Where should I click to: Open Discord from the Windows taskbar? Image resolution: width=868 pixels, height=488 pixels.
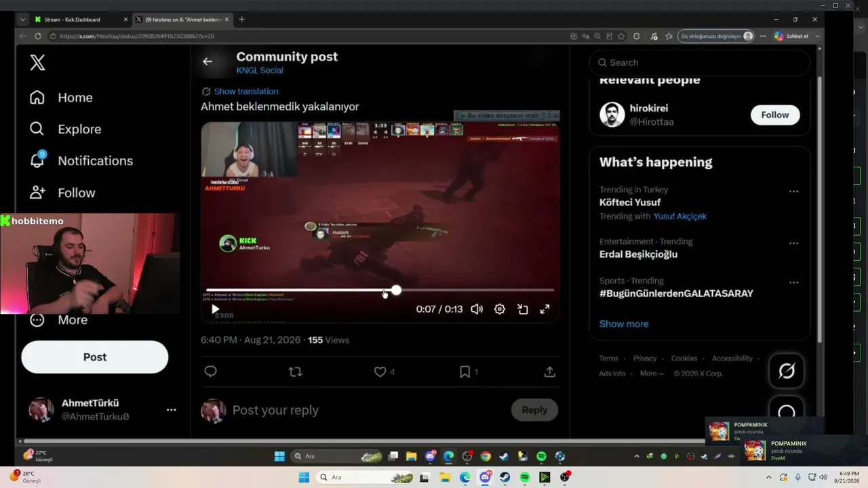tap(485, 477)
